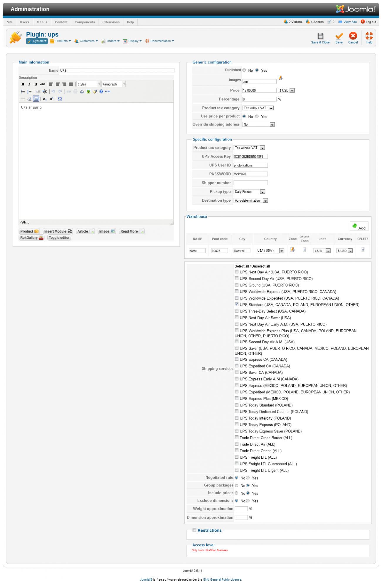Apply superscript formatting
The width and height of the screenshot is (382, 588).
pyautogui.click(x=51, y=99)
